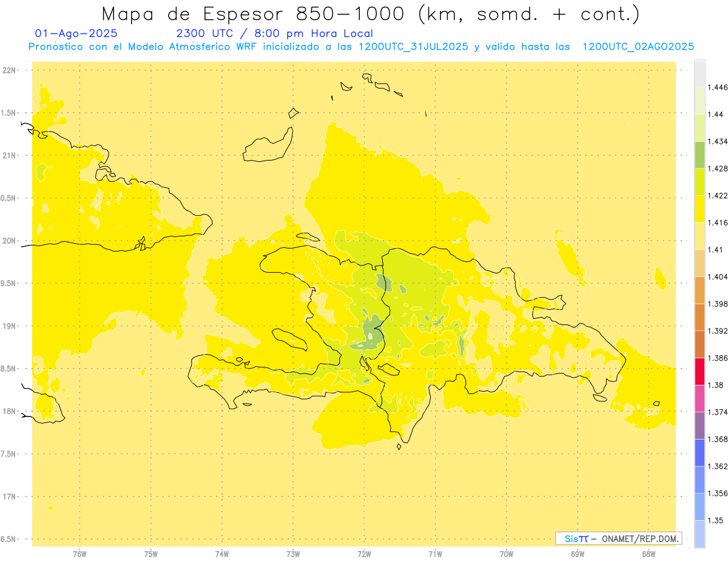Click the legend value "1.398"
Image resolution: width=728 pixels, height=562 pixels.
coord(718,304)
